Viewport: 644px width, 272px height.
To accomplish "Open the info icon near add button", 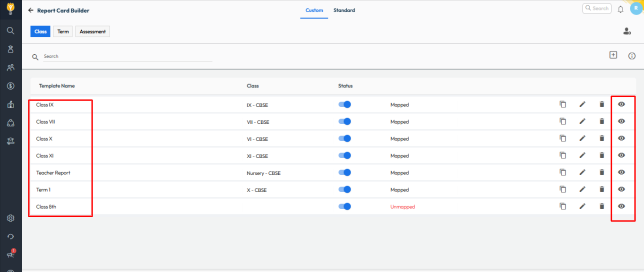I will 632,56.
